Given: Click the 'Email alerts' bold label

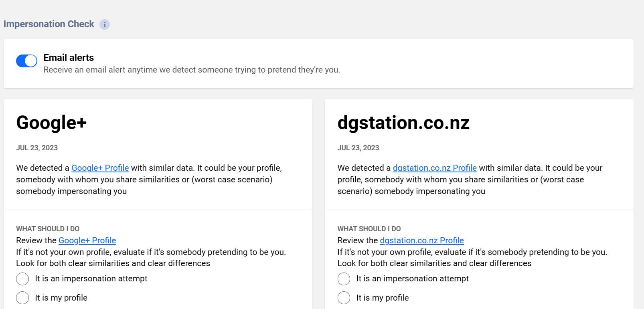Looking at the screenshot, I should click(69, 58).
